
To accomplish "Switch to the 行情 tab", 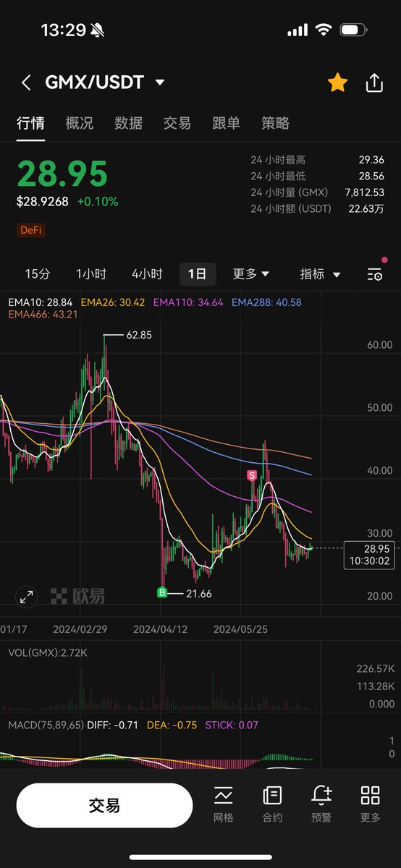I will 30,124.
